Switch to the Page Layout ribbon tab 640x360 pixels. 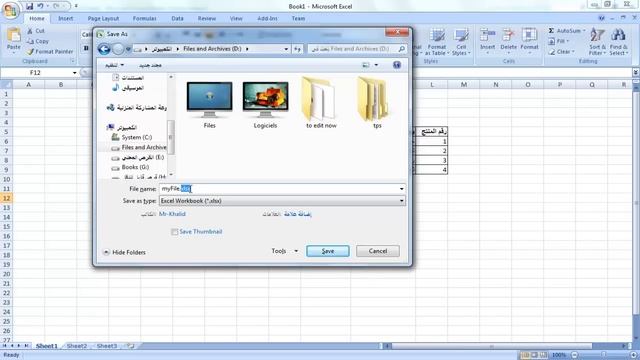point(103,18)
